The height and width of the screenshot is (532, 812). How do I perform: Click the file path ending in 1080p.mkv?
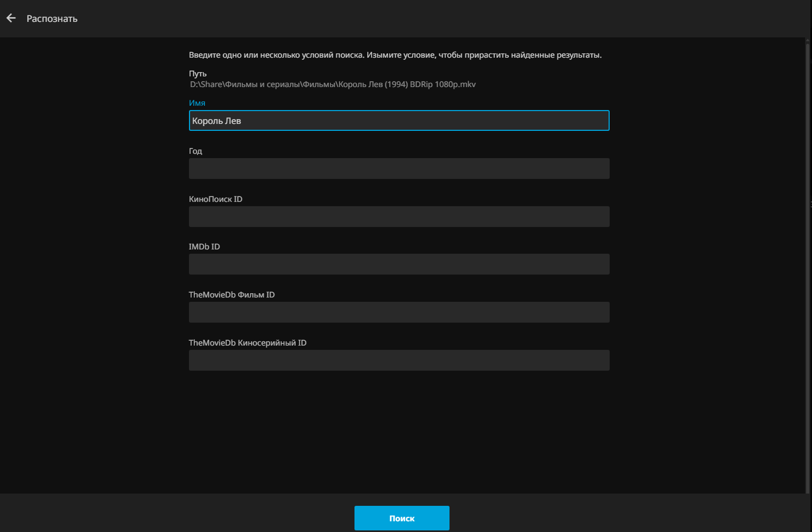tap(333, 84)
